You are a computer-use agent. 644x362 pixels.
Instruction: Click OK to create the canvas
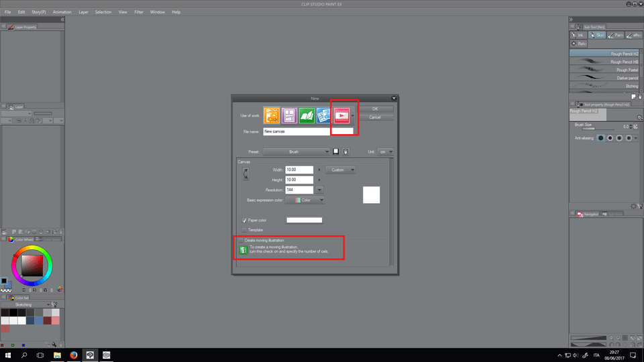(x=374, y=109)
